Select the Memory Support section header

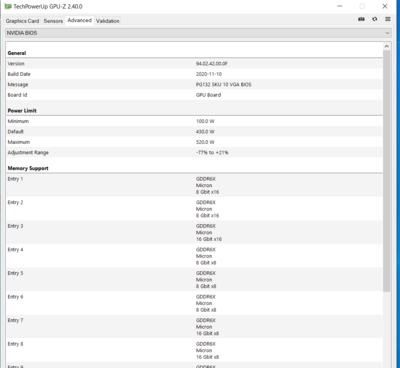coord(28,168)
